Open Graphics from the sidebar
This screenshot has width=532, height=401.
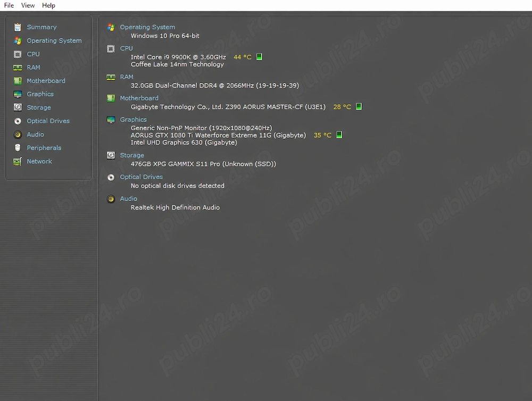click(x=40, y=94)
